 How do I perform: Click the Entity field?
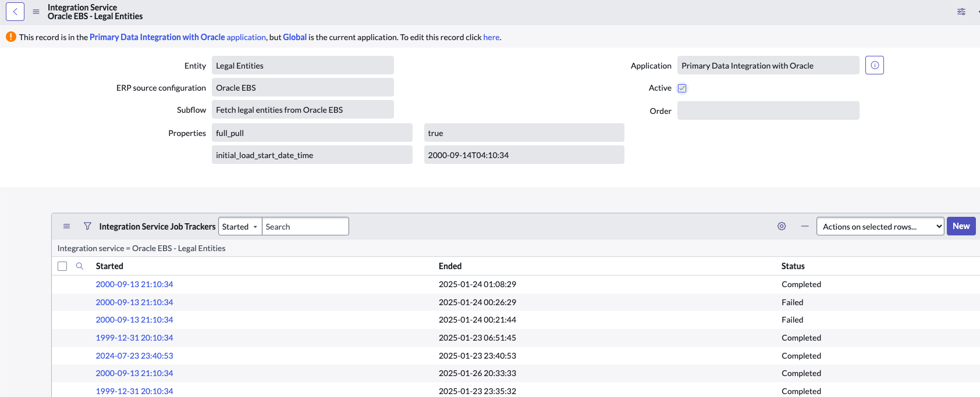click(x=303, y=65)
